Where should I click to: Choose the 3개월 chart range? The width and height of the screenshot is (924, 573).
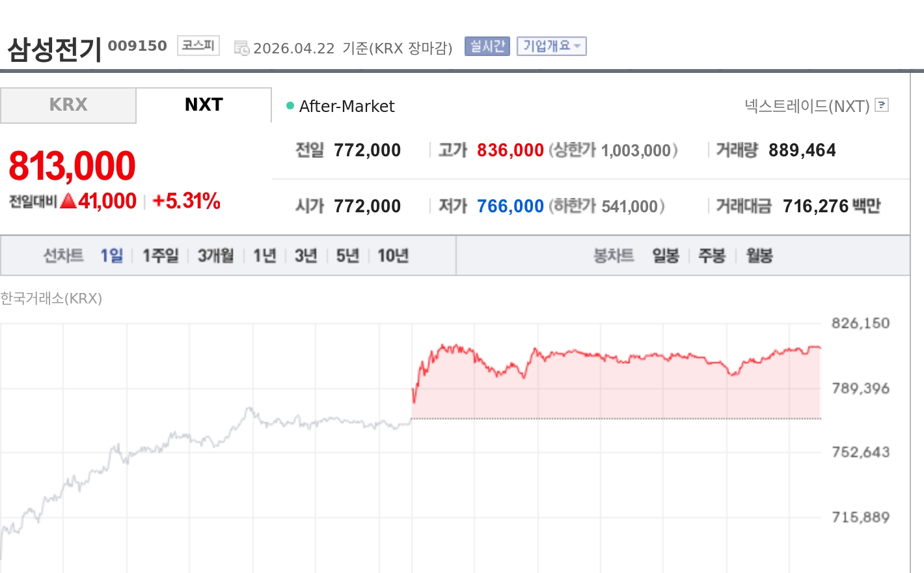pyautogui.click(x=215, y=255)
